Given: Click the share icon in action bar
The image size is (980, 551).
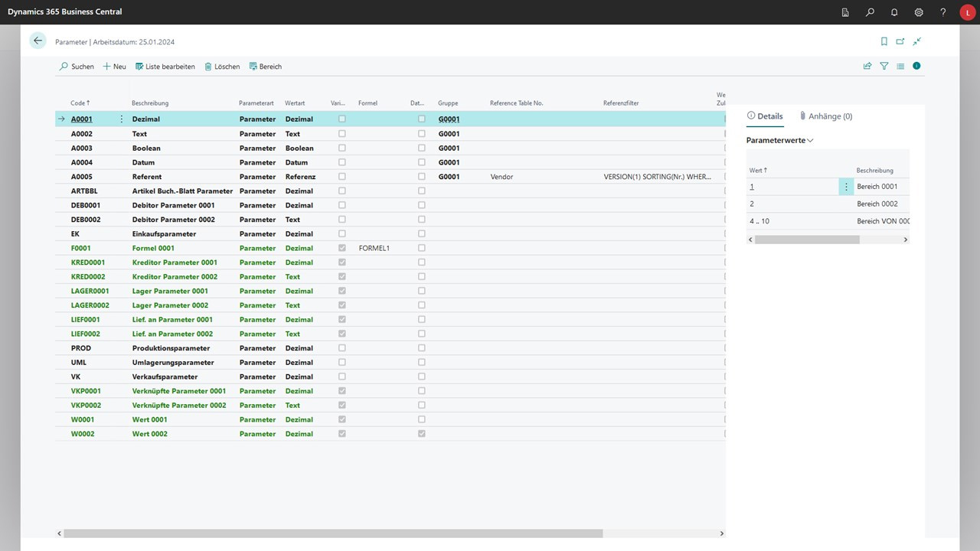Looking at the screenshot, I should (867, 67).
